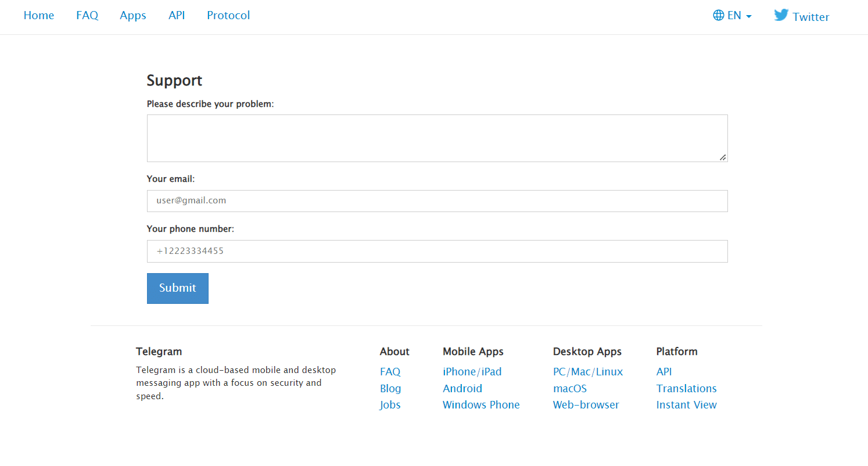Open the macOS desktop app link
This screenshot has width=868, height=466.
click(570, 389)
